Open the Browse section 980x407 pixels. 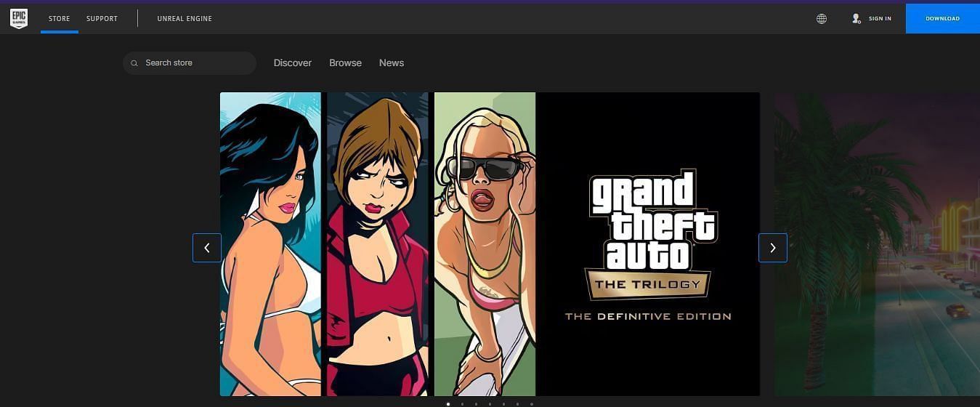tap(345, 63)
